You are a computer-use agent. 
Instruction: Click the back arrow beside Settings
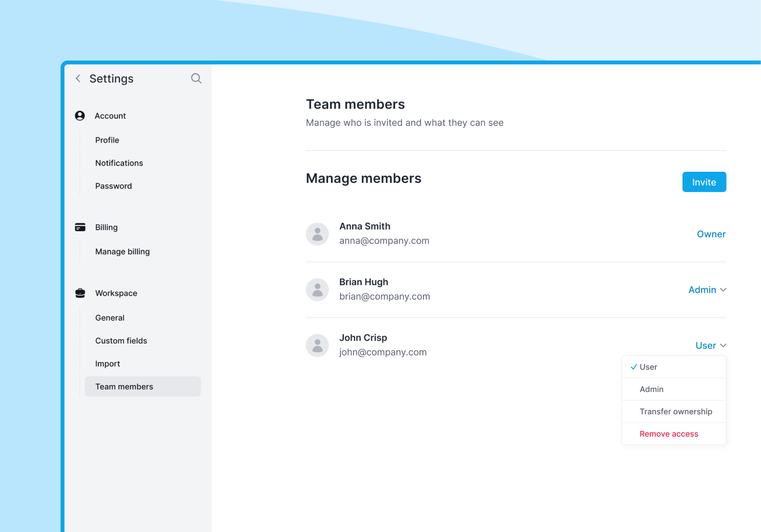[x=78, y=78]
